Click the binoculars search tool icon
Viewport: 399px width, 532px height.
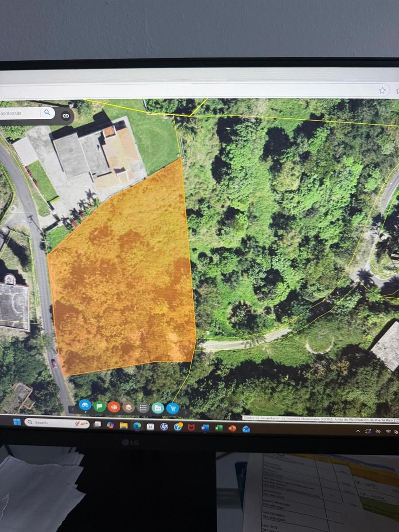tap(85, 405)
